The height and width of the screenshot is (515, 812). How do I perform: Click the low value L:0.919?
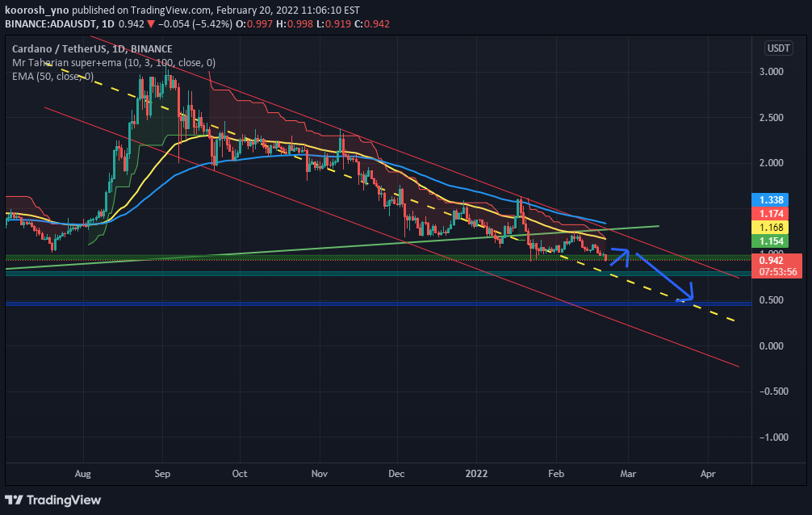[334, 24]
